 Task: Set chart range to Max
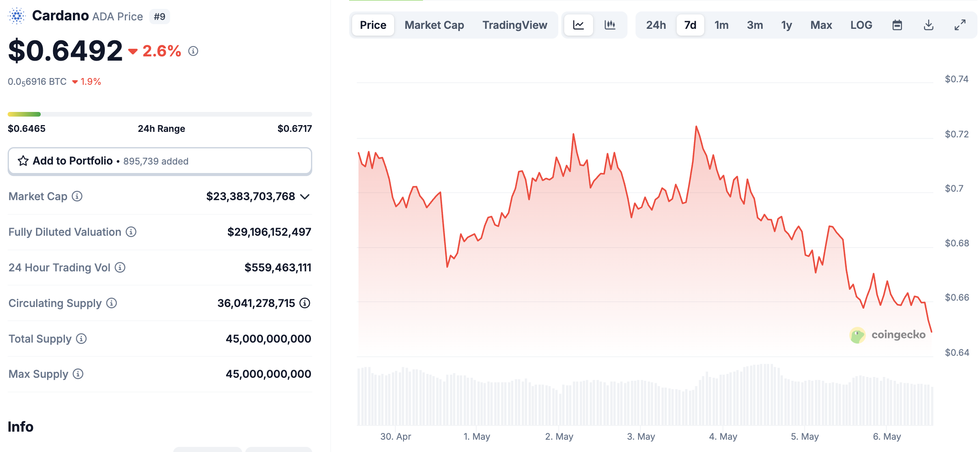click(x=821, y=25)
